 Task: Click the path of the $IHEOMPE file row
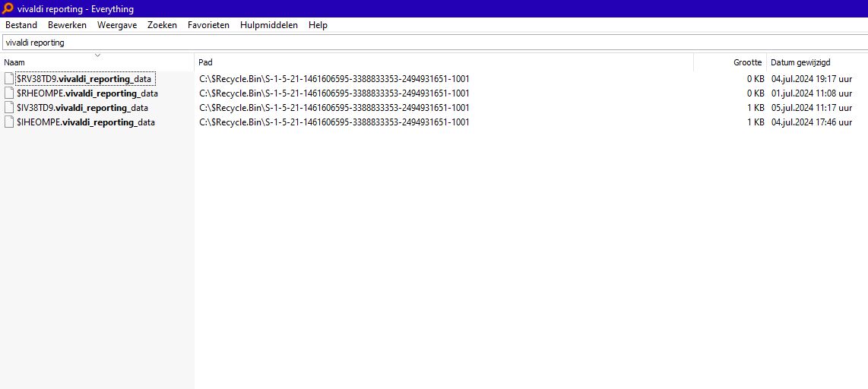coord(334,122)
